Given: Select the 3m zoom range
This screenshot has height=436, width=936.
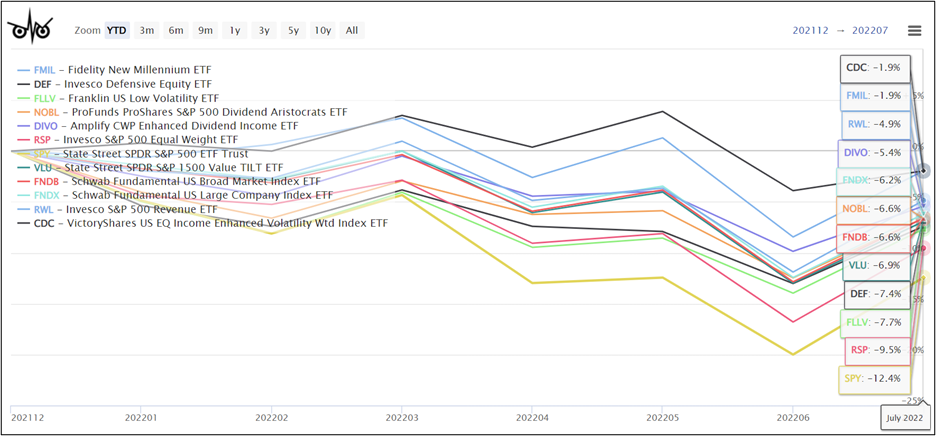Looking at the screenshot, I should tap(147, 30).
